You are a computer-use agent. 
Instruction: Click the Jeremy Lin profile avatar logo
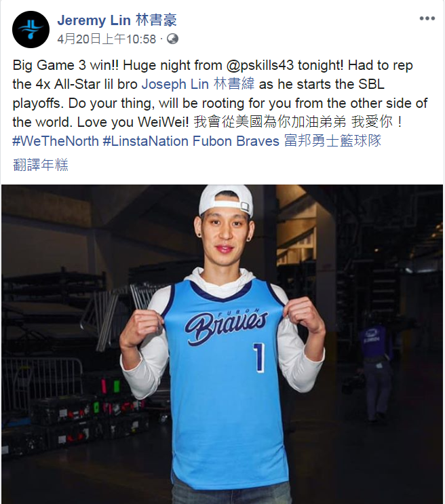31,29
